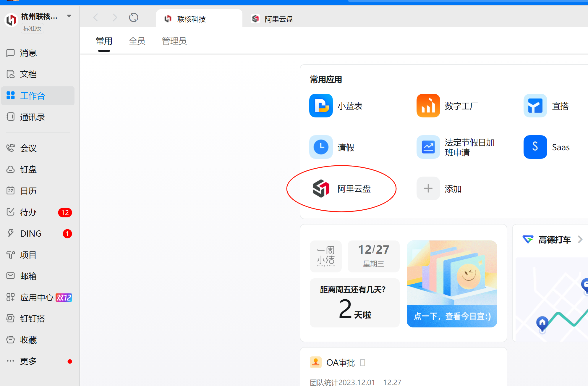This screenshot has height=386, width=588.
Task: Expand 高德打车 chevron arrow
Action: tap(580, 239)
